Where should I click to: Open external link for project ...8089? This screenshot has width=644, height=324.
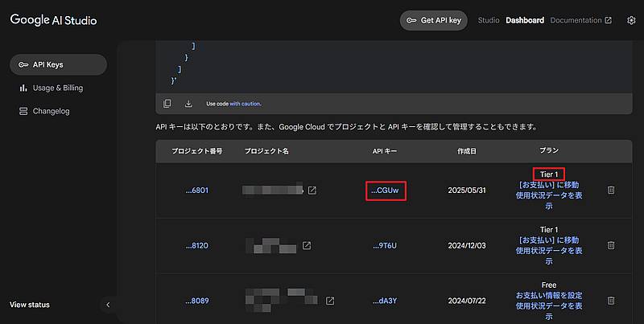330,301
